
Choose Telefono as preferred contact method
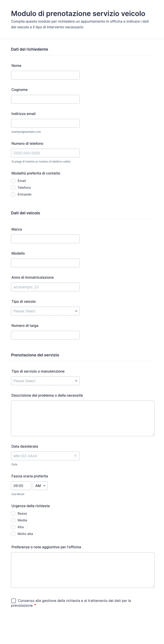(x=13, y=187)
